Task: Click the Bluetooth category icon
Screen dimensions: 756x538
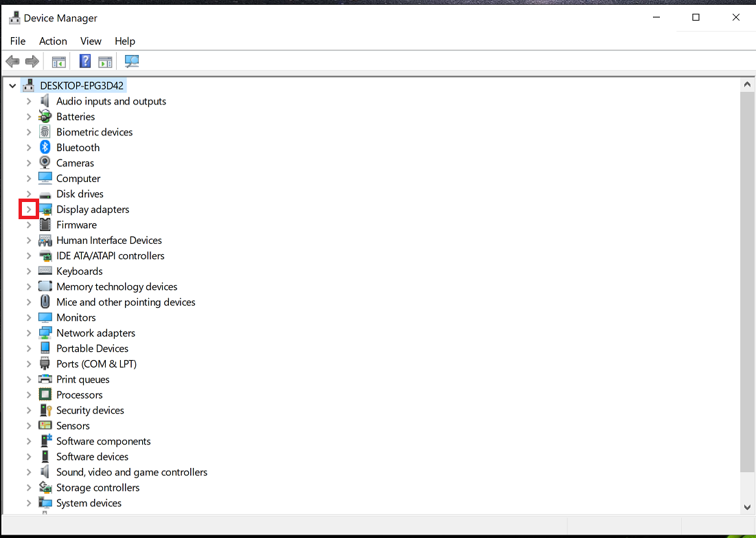Action: pyautogui.click(x=45, y=148)
